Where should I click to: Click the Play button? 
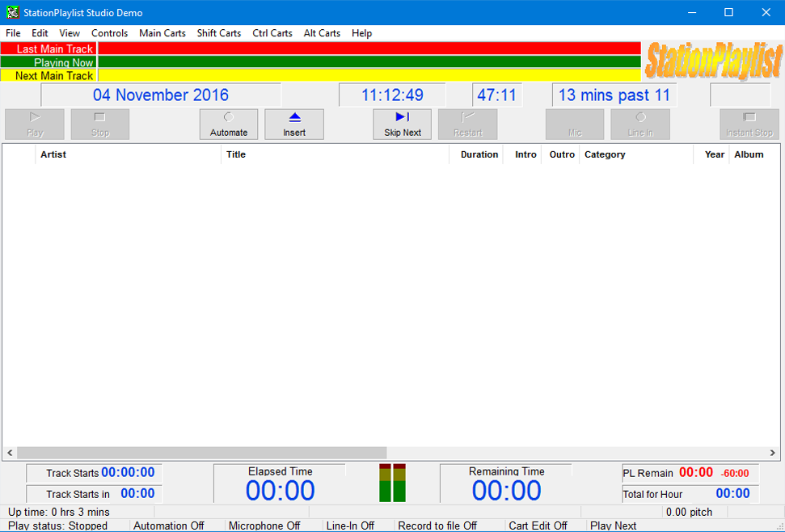pos(35,125)
